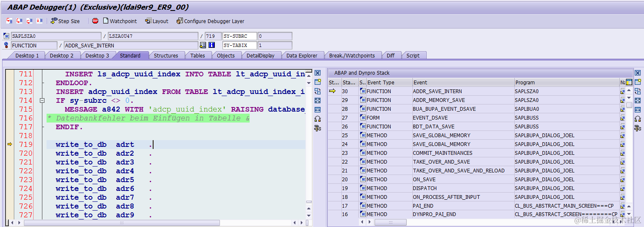This screenshot has width=644, height=227.
Task: Click the Continue execution icon
Action: point(39,21)
